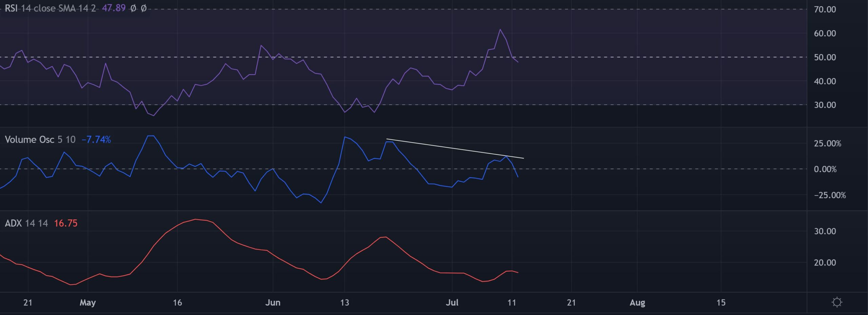Click the 50.00 RSI price scale label
Screen dimensions: 868x315
[x=825, y=57]
